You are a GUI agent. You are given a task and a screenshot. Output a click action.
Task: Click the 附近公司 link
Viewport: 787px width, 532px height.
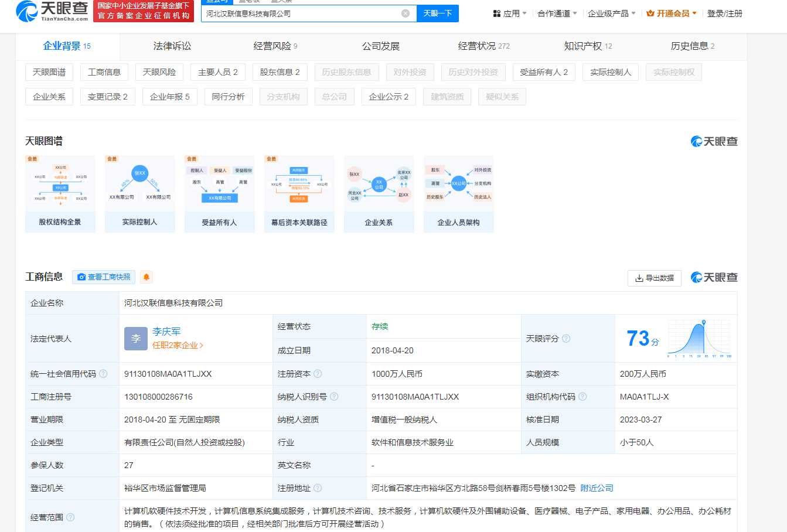[597, 488]
